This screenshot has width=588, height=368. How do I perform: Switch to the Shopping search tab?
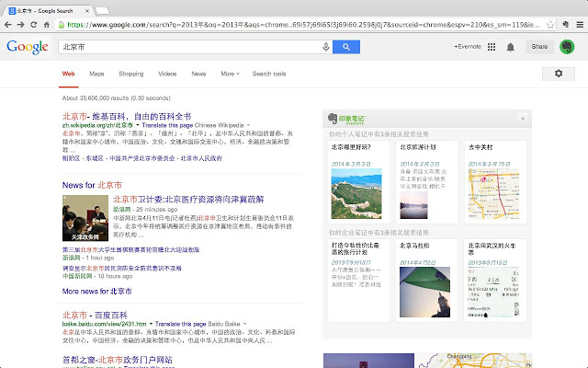pyautogui.click(x=130, y=74)
